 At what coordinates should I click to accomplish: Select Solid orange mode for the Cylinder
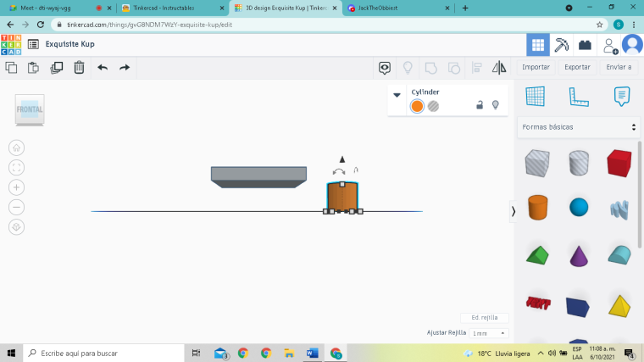pos(417,106)
